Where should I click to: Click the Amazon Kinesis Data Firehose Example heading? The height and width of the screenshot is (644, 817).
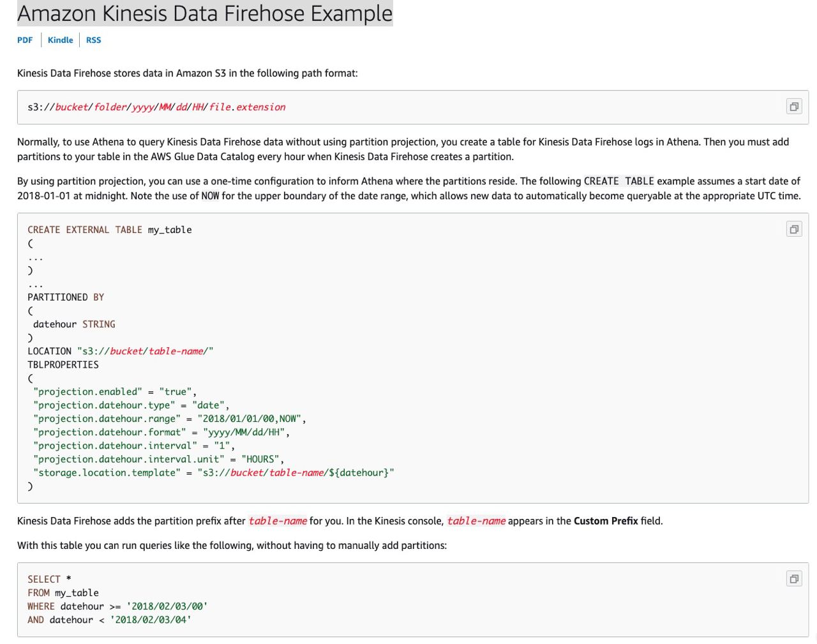[x=205, y=13]
